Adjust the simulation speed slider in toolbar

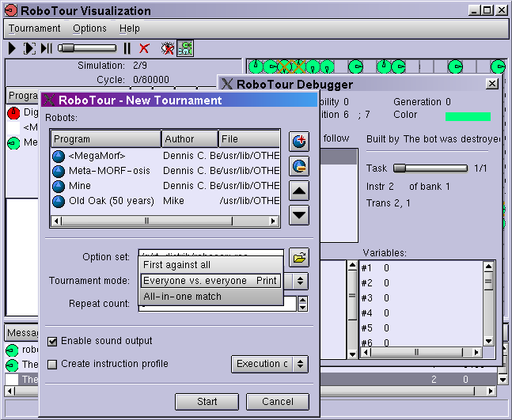pos(87,48)
